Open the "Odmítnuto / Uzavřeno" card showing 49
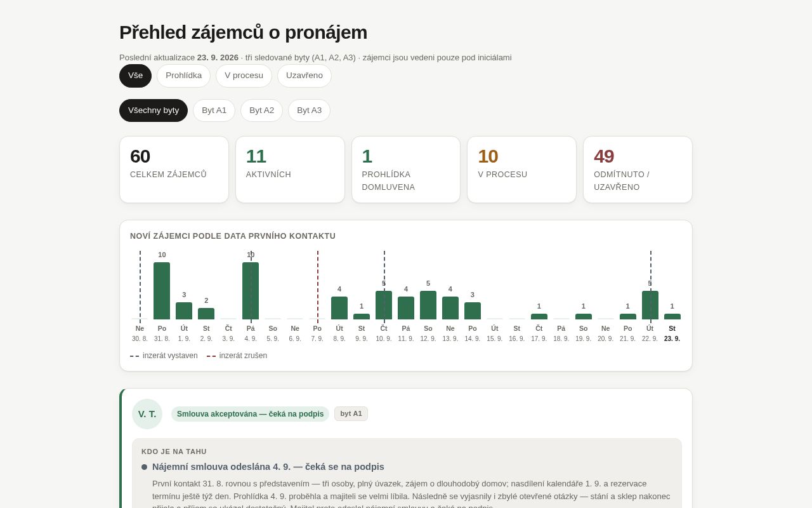The height and width of the screenshot is (508, 812). pyautogui.click(x=638, y=170)
